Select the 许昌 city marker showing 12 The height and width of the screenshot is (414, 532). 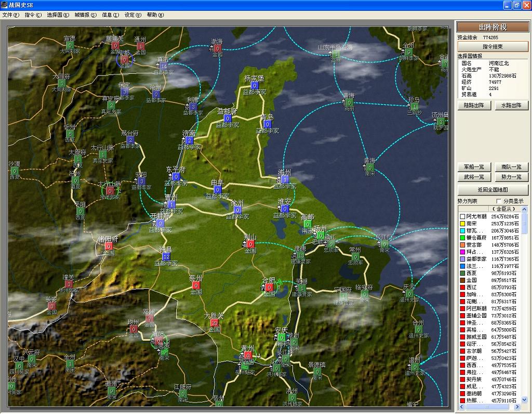pos(166,257)
